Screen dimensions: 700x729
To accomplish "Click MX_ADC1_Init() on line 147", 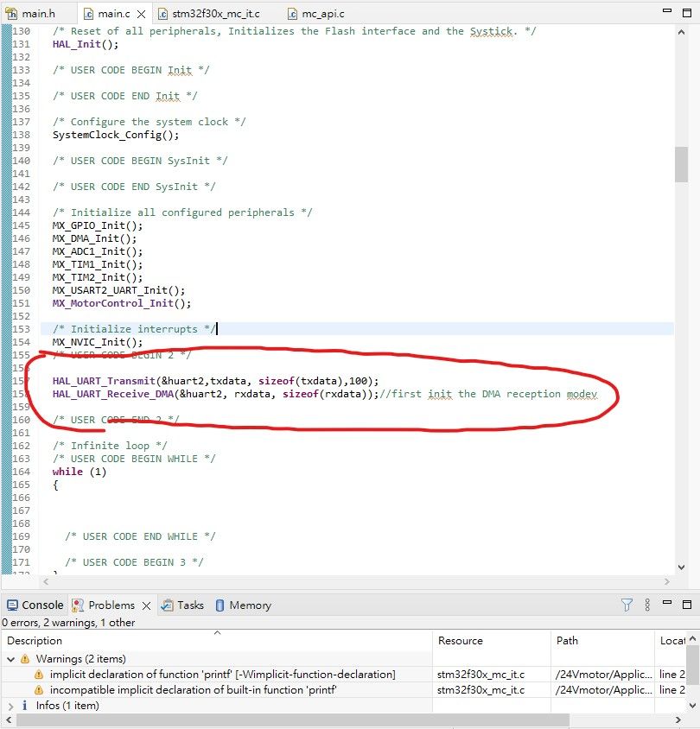I will pyautogui.click(x=97, y=251).
